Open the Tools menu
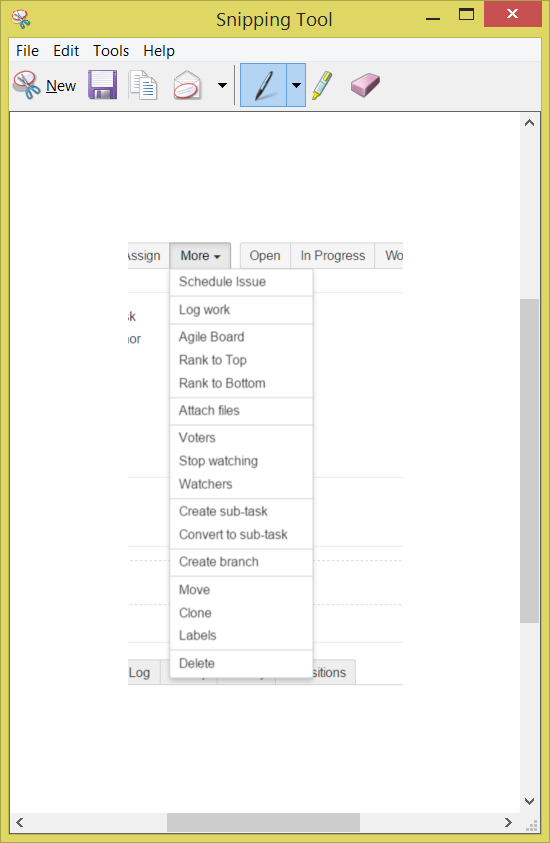The image size is (550, 843). pos(111,51)
